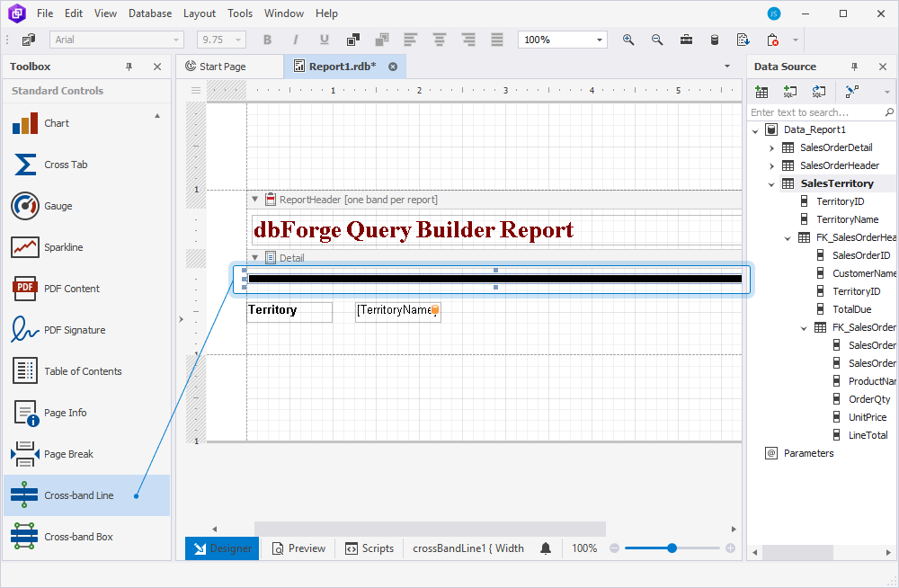
Task: Switch to the Preview tab
Action: point(298,548)
